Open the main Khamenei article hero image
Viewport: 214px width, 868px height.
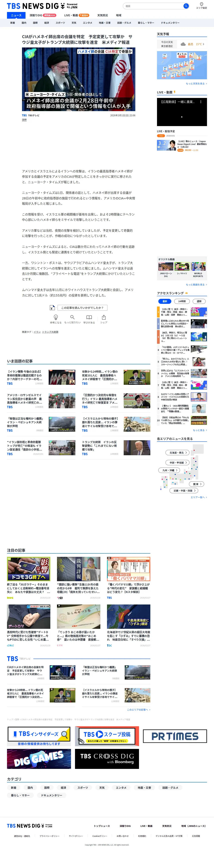pyautogui.click(x=78, y=79)
